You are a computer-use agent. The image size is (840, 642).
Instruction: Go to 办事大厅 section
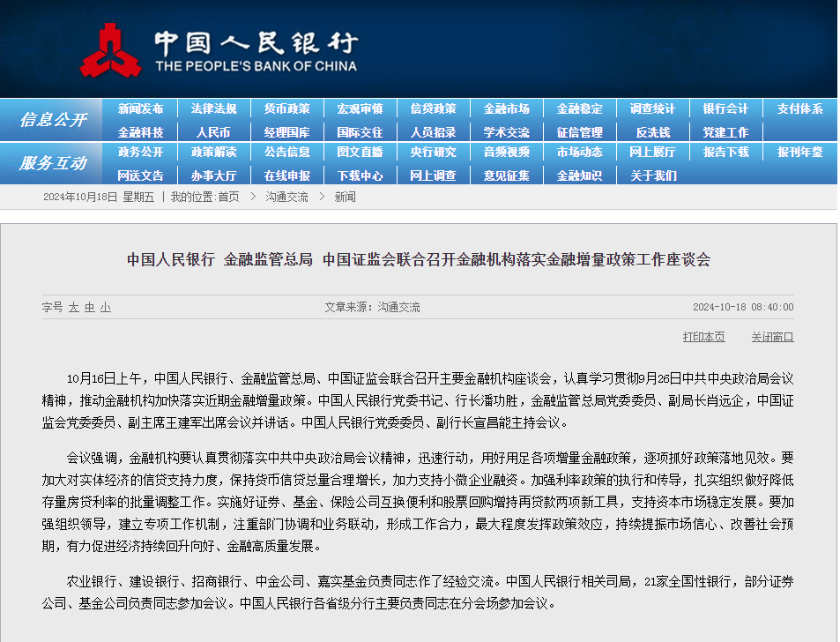point(214,175)
